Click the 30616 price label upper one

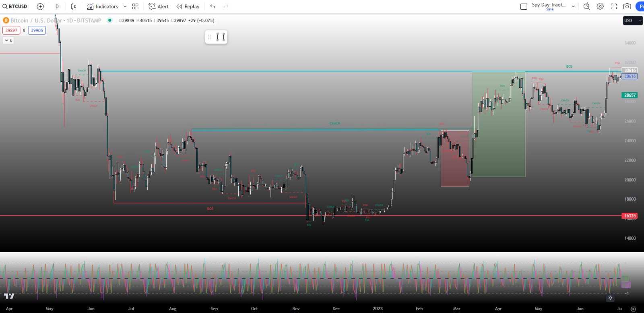tap(630, 70)
